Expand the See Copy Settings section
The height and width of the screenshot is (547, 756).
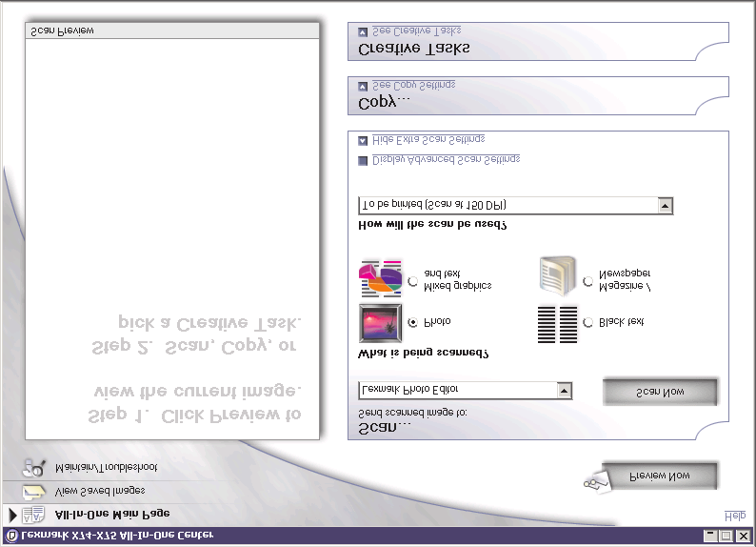[363, 87]
